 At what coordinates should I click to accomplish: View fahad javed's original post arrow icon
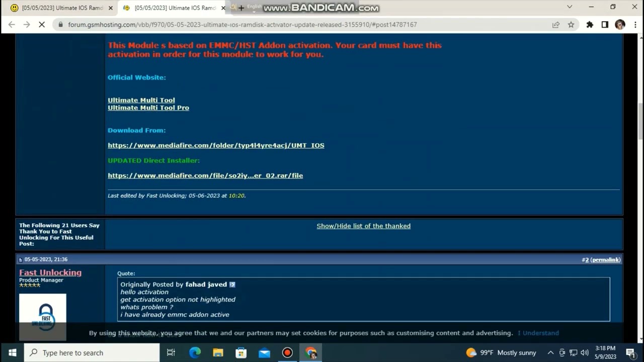click(232, 285)
